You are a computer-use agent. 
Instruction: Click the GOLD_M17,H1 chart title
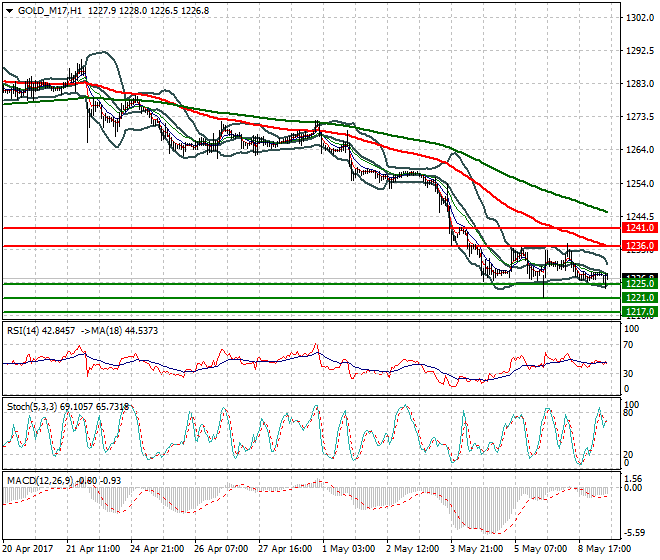[50, 11]
